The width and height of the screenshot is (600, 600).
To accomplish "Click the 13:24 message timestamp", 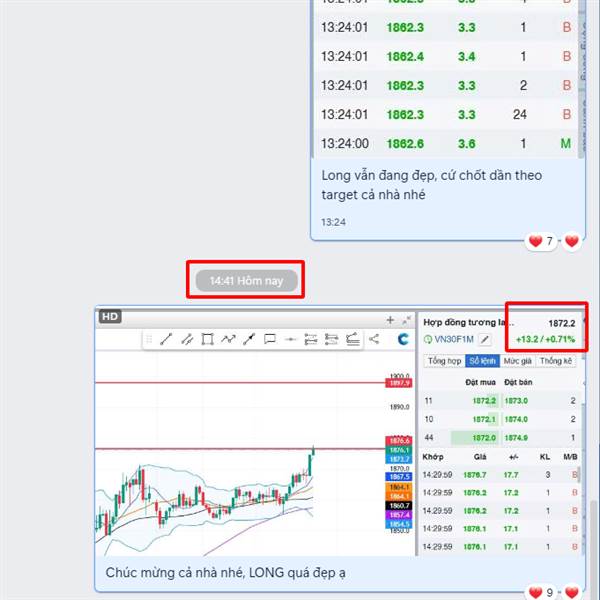I will [333, 222].
